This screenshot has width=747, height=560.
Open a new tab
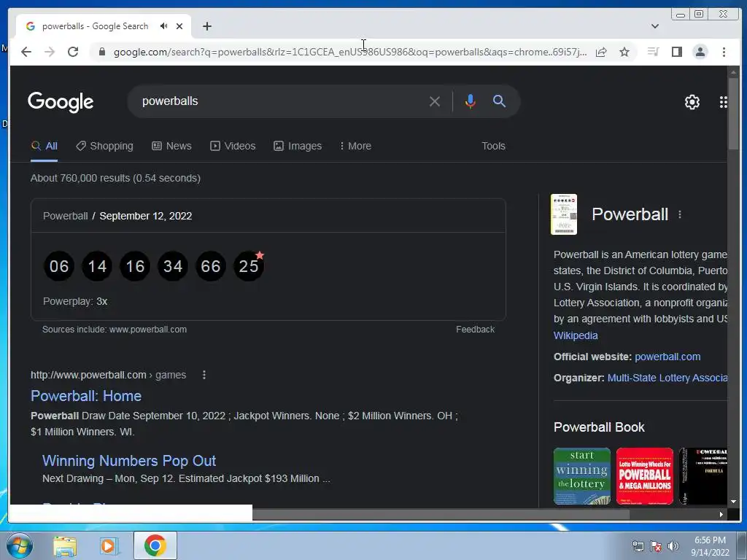click(206, 26)
